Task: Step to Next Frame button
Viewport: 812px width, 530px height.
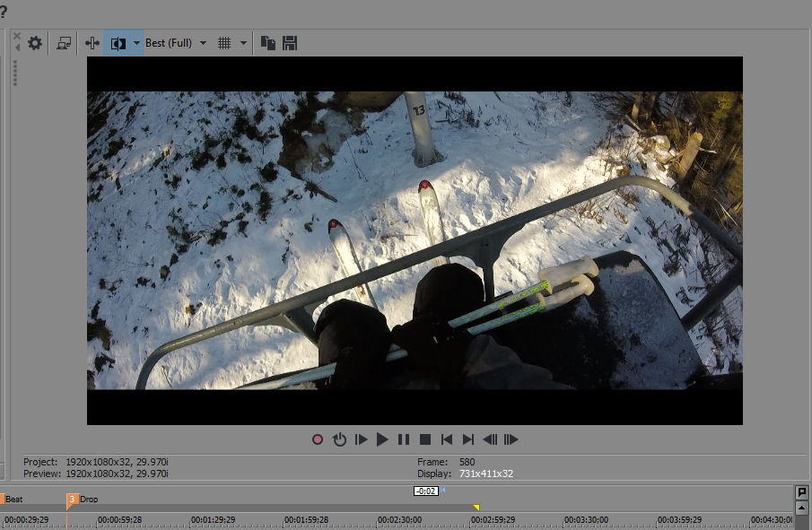Action: 511,439
